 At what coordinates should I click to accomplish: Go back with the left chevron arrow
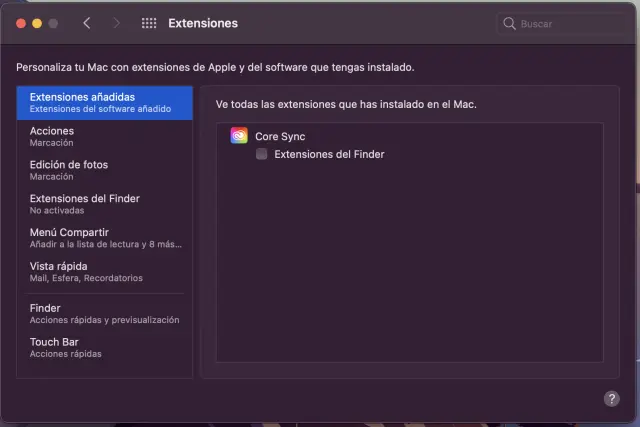click(x=87, y=23)
